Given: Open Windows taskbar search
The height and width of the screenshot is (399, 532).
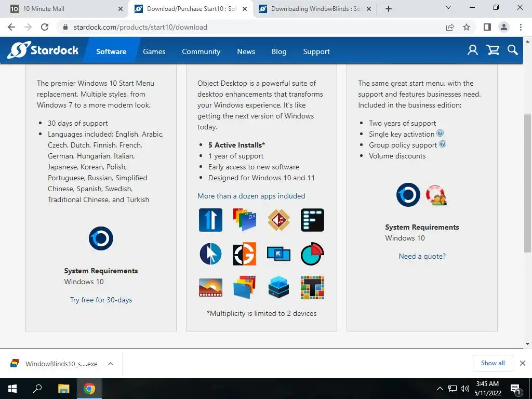Looking at the screenshot, I should tap(37, 389).
